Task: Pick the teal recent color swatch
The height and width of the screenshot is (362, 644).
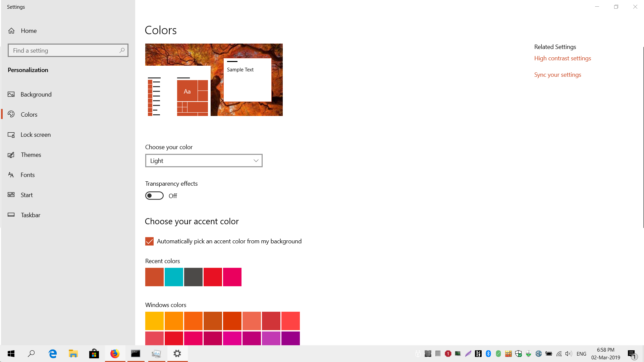Action: click(x=174, y=277)
